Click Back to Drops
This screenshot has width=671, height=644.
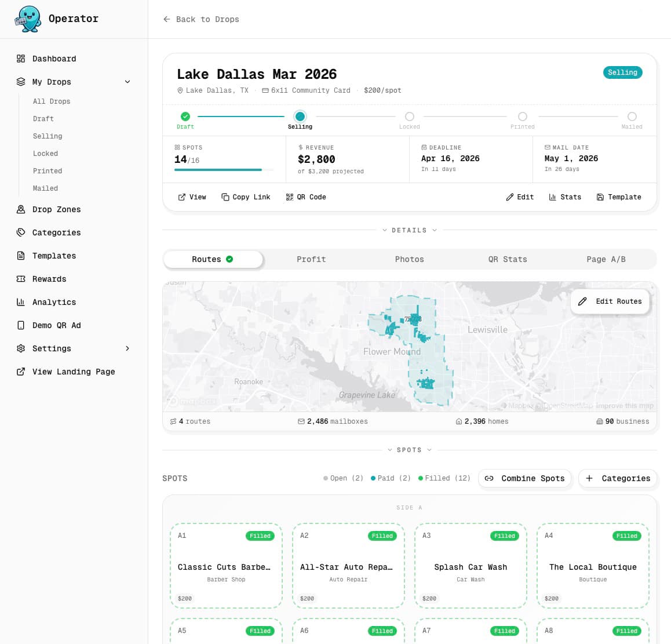[200, 19]
